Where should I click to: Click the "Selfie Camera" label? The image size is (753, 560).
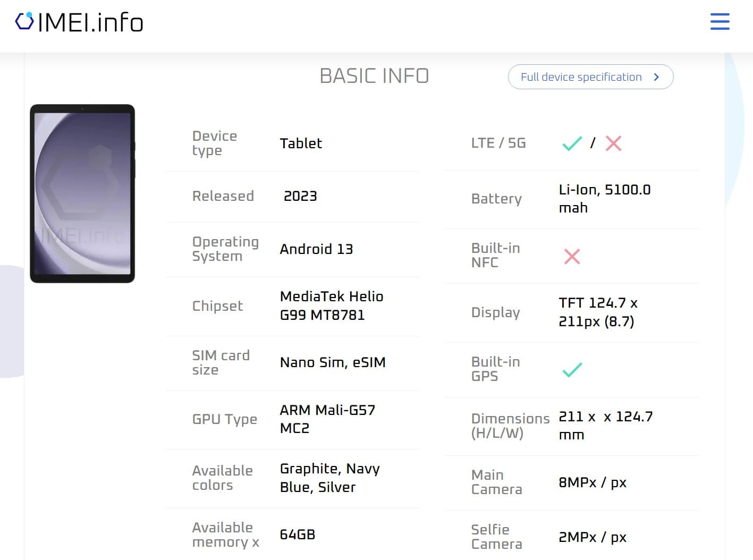(x=496, y=537)
